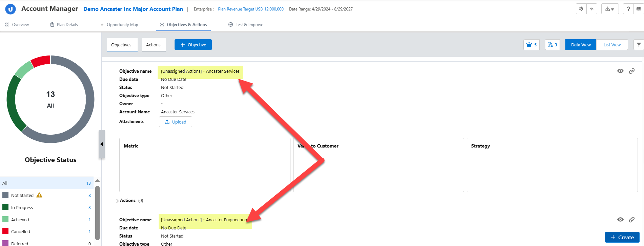
Task: Select the red Cancelled status swatch
Action: [5, 231]
